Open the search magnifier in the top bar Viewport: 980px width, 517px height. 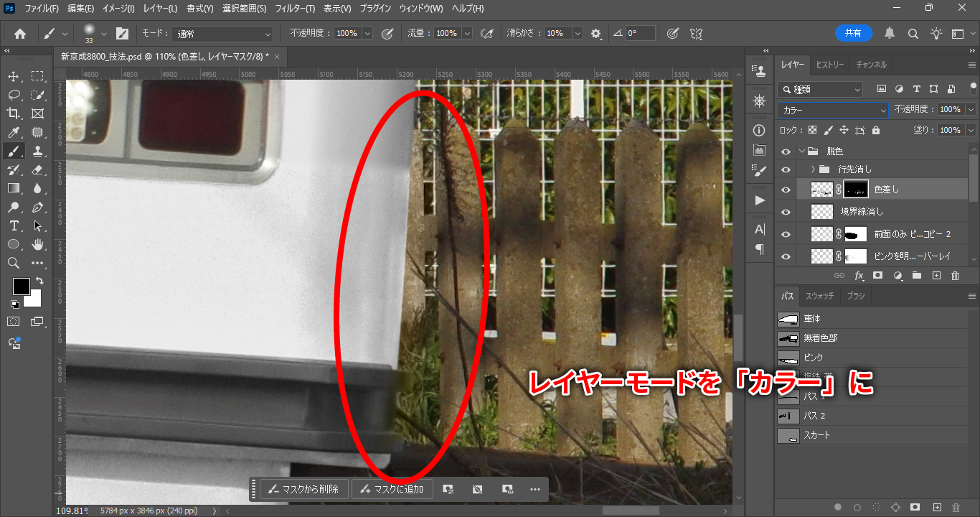(x=913, y=34)
